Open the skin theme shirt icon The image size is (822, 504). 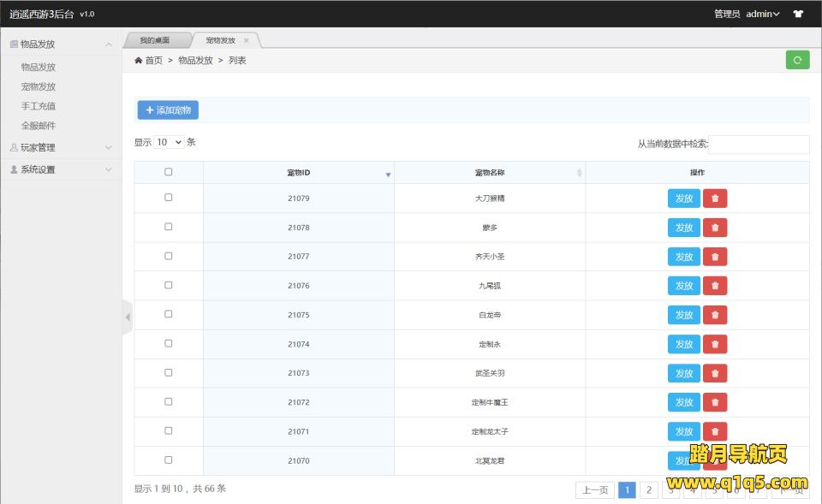[x=798, y=14]
